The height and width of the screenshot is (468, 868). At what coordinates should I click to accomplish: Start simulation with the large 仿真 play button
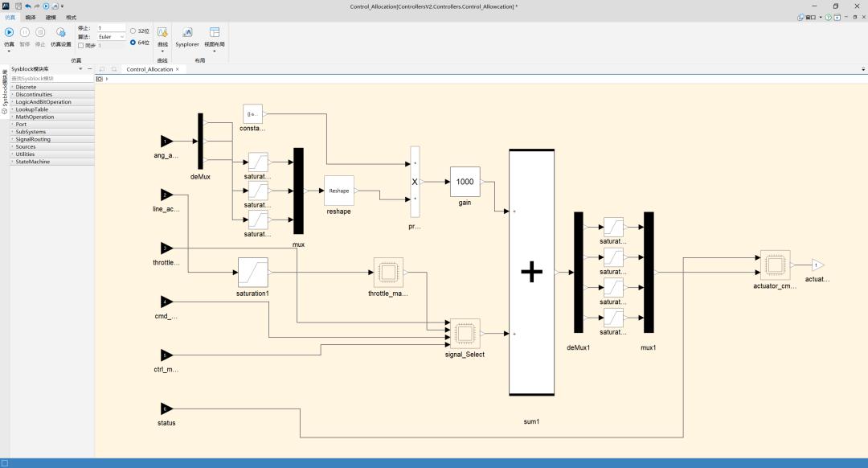coord(10,33)
